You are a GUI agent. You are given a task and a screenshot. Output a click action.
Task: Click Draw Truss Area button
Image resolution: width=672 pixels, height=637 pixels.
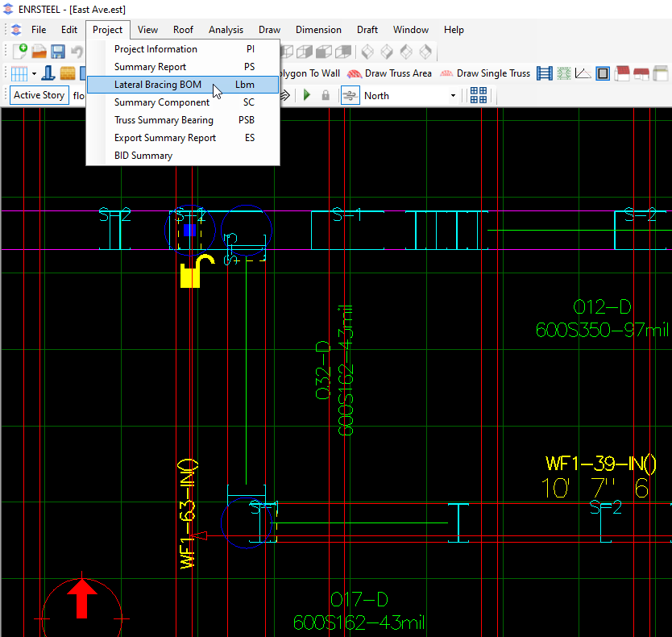(389, 73)
